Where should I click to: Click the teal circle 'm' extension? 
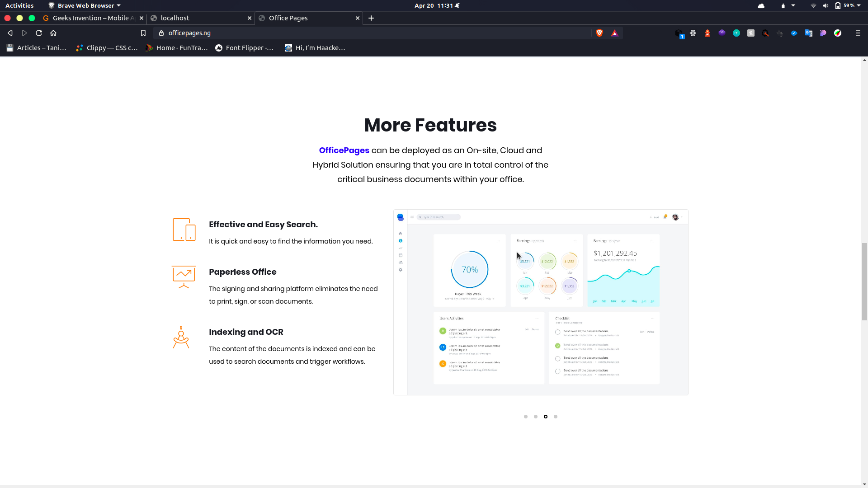pyautogui.click(x=736, y=33)
